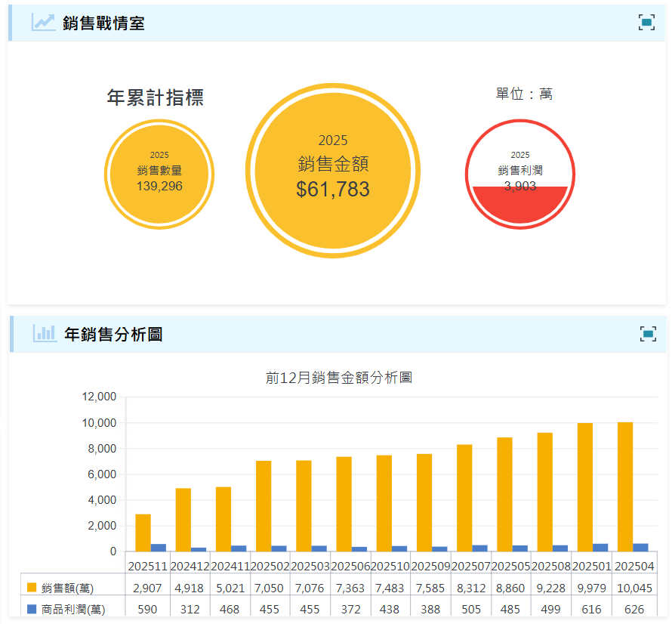Click the 202506 column header in table

coord(350,564)
